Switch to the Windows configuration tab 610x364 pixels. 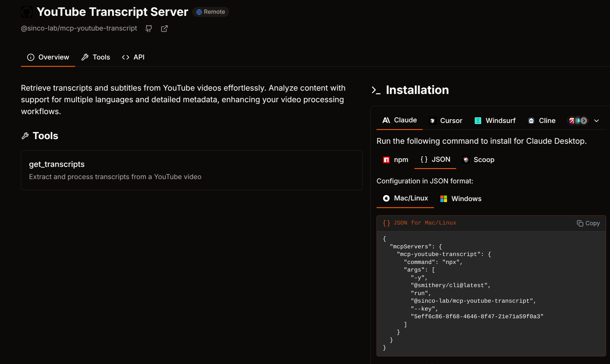coord(461,199)
